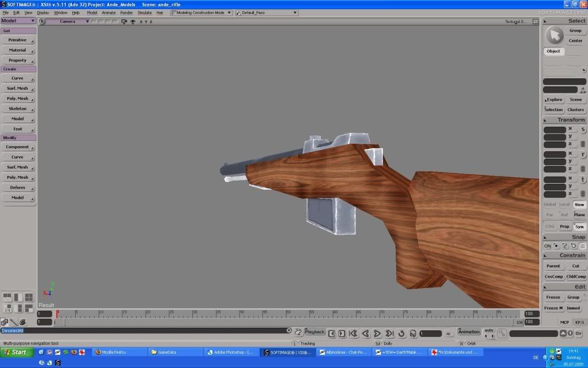Toggle the loop playback icon

[x=401, y=333]
